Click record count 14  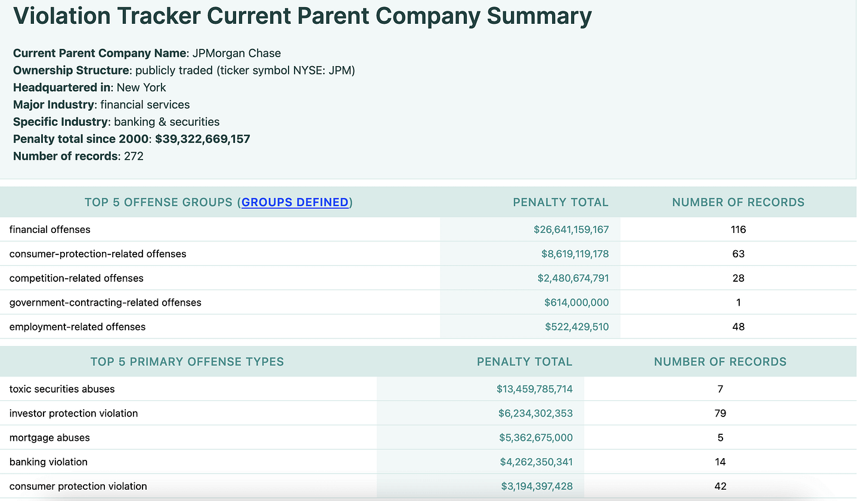click(x=720, y=462)
